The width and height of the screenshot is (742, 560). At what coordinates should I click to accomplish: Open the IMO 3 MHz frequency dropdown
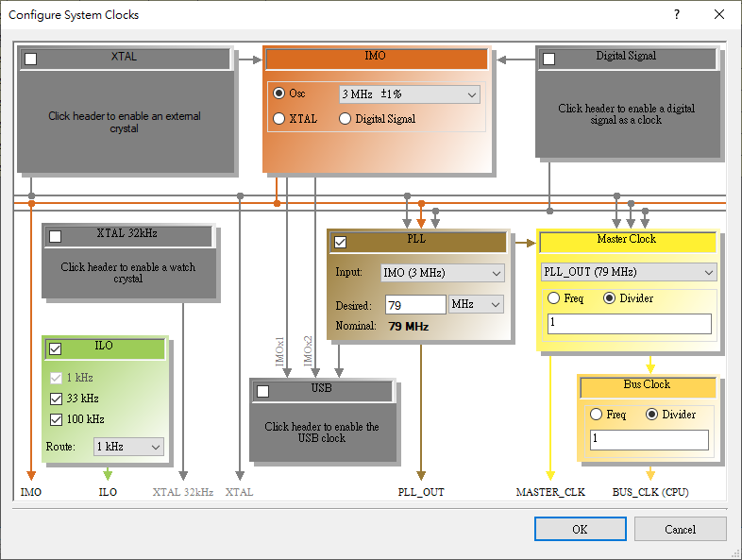point(409,94)
